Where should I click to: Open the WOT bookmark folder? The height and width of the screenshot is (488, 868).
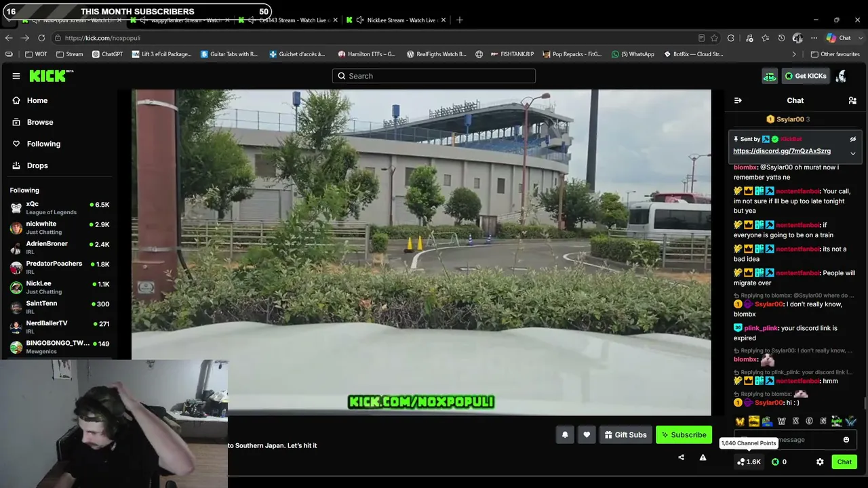click(x=36, y=54)
